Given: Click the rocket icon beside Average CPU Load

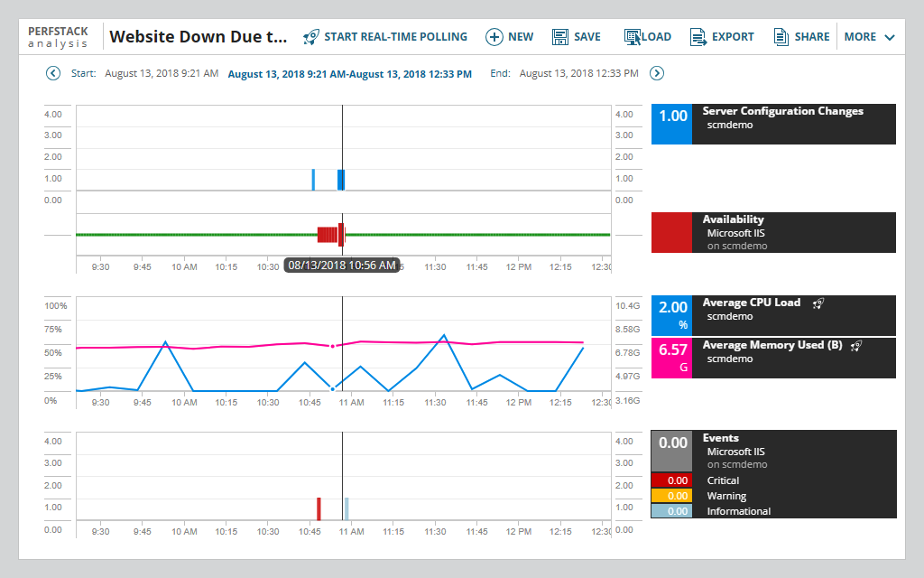Looking at the screenshot, I should [x=818, y=303].
